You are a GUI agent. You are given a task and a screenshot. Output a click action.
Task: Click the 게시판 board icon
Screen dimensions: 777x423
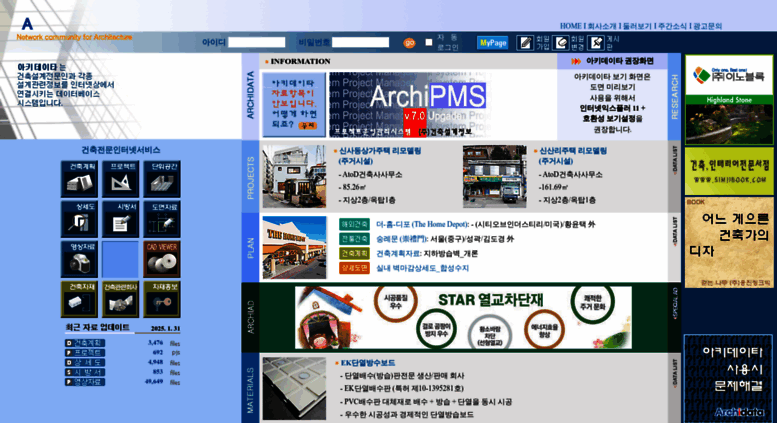pyautogui.click(x=596, y=43)
